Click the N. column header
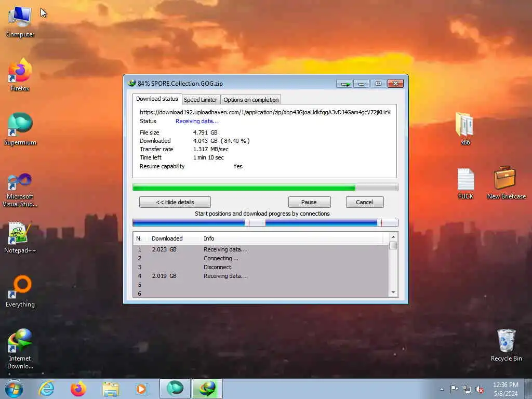The image size is (532, 399). click(140, 238)
